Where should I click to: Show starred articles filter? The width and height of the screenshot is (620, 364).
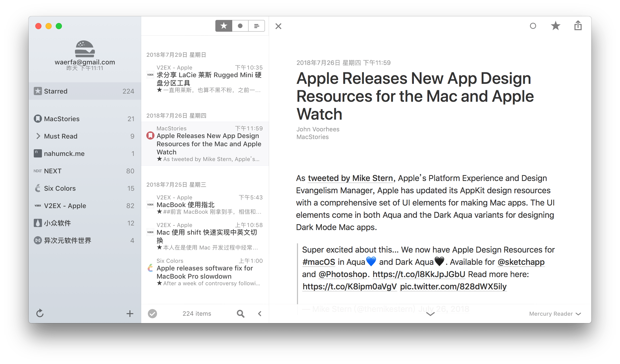click(x=224, y=26)
